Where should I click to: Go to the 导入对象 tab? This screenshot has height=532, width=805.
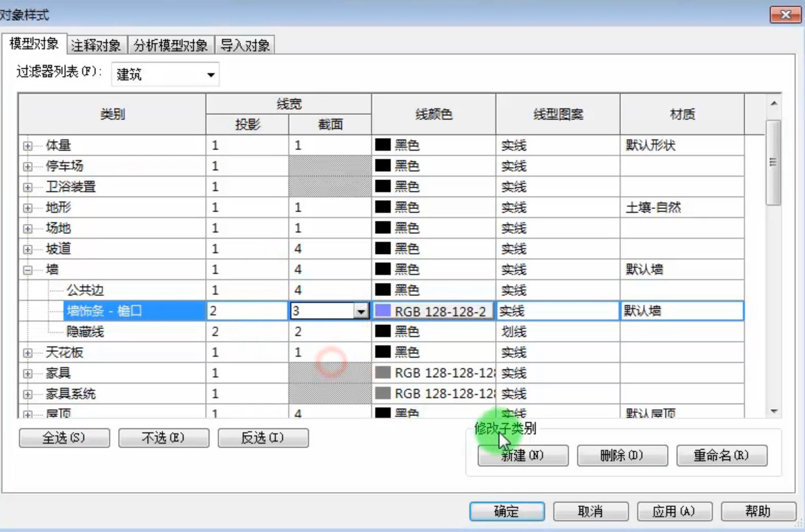(245, 45)
